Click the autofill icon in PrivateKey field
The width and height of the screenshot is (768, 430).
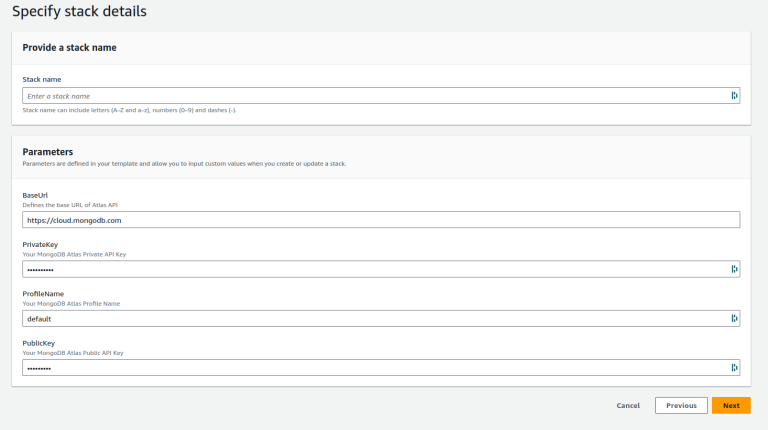point(734,269)
